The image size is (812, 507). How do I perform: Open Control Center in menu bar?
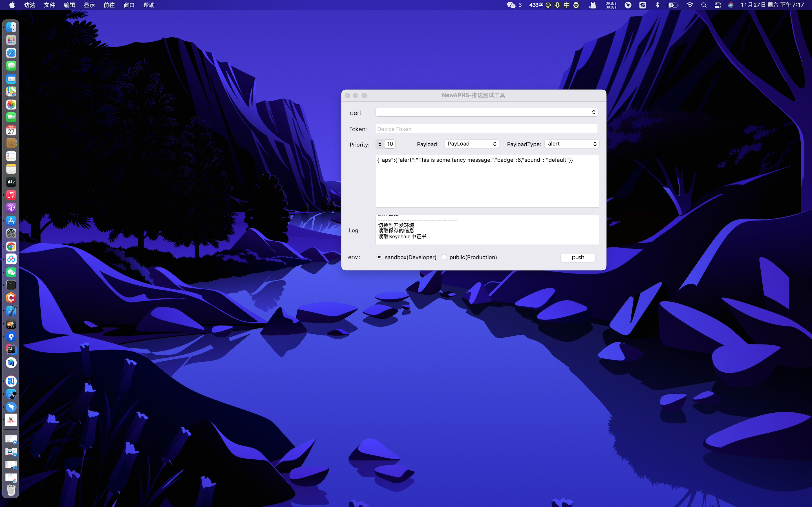click(717, 5)
